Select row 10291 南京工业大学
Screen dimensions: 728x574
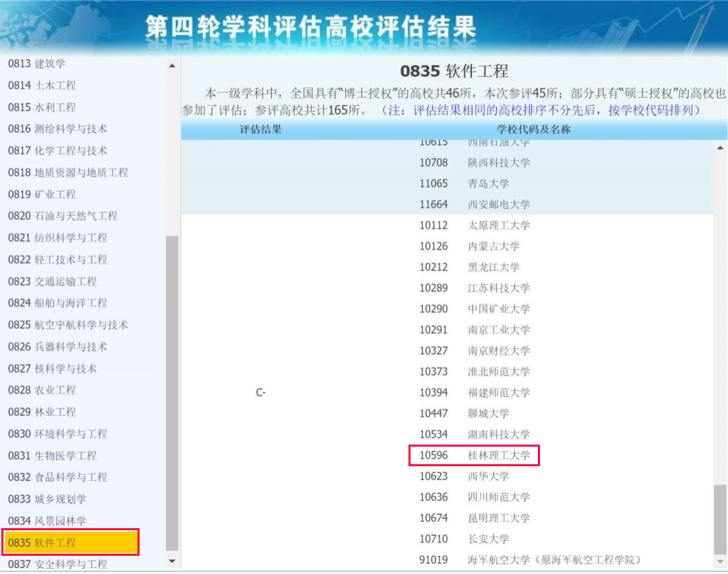coord(475,330)
